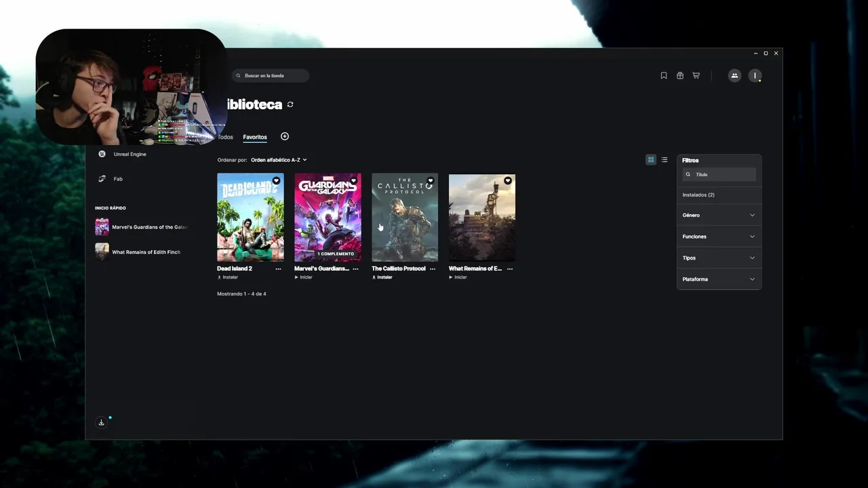Launch Marvel's Guardians from Inicio Rápido
This screenshot has height=488, width=868.
pos(142,227)
